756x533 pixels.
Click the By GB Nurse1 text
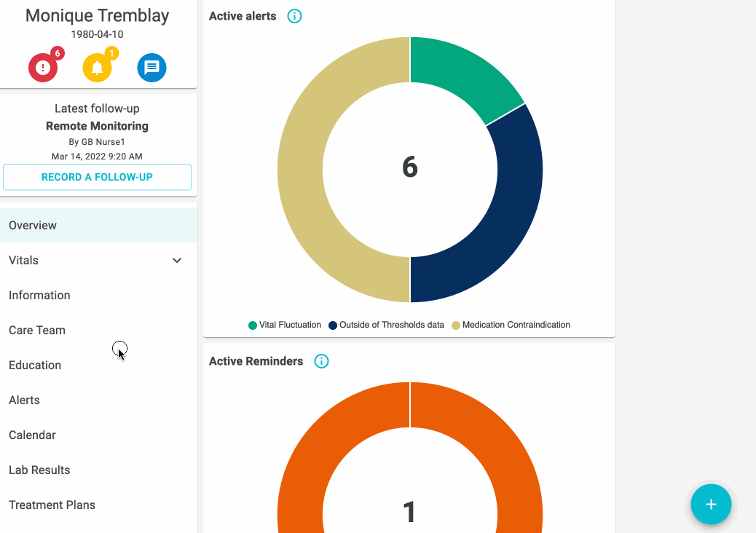point(97,142)
